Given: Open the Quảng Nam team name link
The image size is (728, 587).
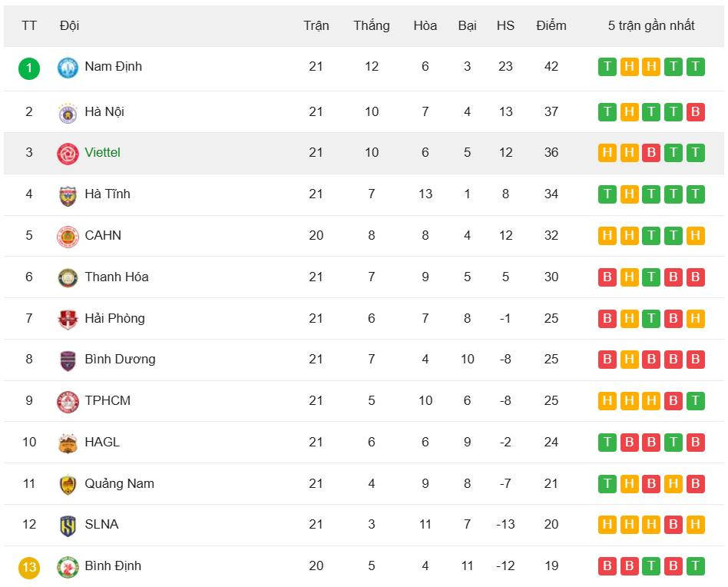Looking at the screenshot, I should (119, 484).
